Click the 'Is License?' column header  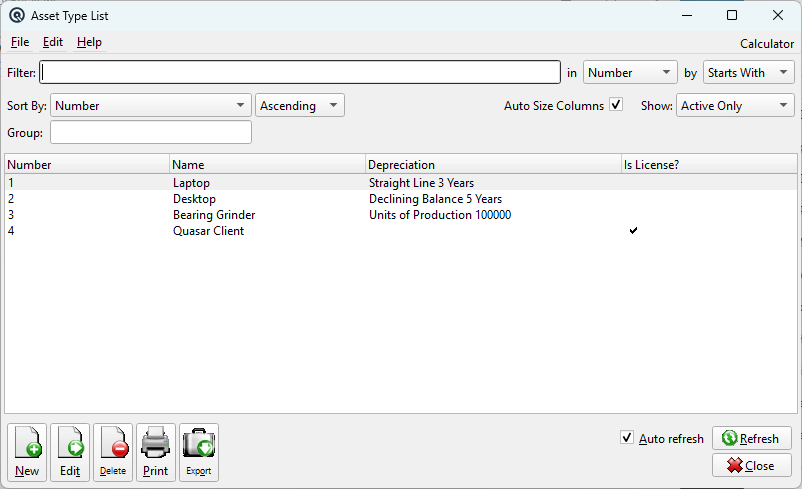709,165
